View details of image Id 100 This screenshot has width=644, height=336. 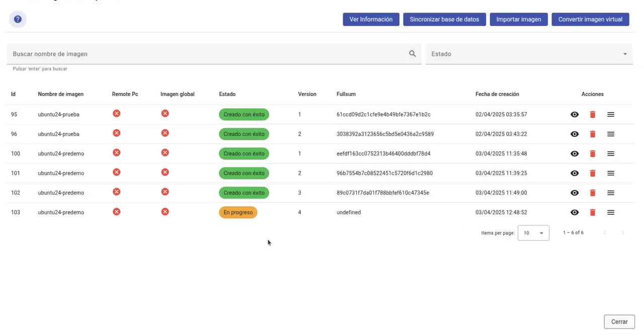(x=575, y=154)
